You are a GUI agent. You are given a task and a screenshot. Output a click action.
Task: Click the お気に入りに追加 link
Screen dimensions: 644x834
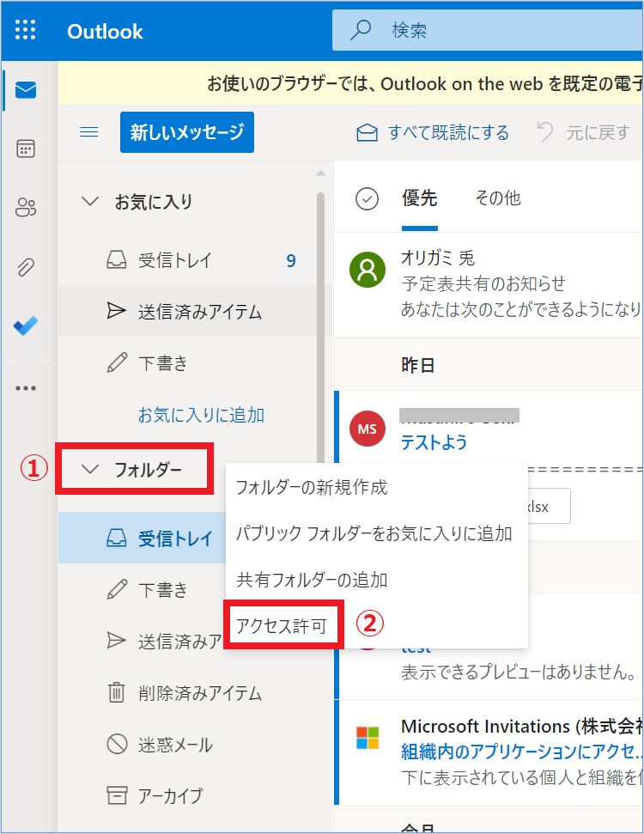(201, 415)
